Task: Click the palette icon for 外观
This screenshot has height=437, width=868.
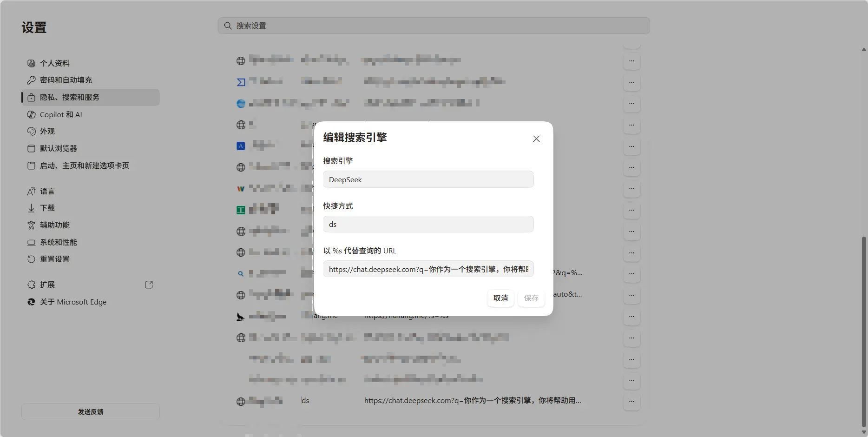Action: [x=31, y=131]
